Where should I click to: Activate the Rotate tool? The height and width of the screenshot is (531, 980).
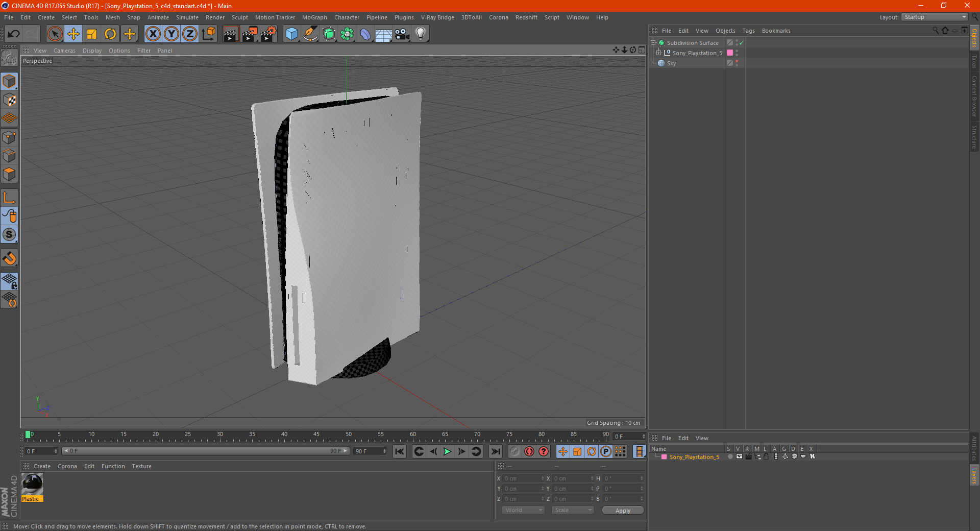[x=110, y=34]
